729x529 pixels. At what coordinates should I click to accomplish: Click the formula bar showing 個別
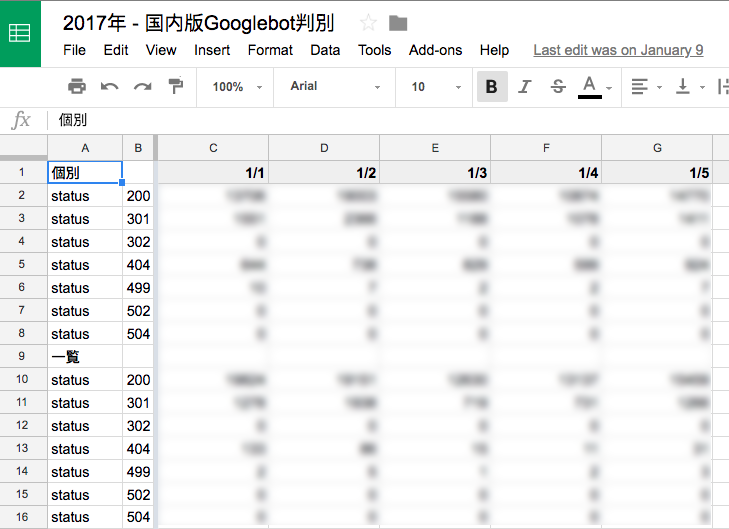388,120
